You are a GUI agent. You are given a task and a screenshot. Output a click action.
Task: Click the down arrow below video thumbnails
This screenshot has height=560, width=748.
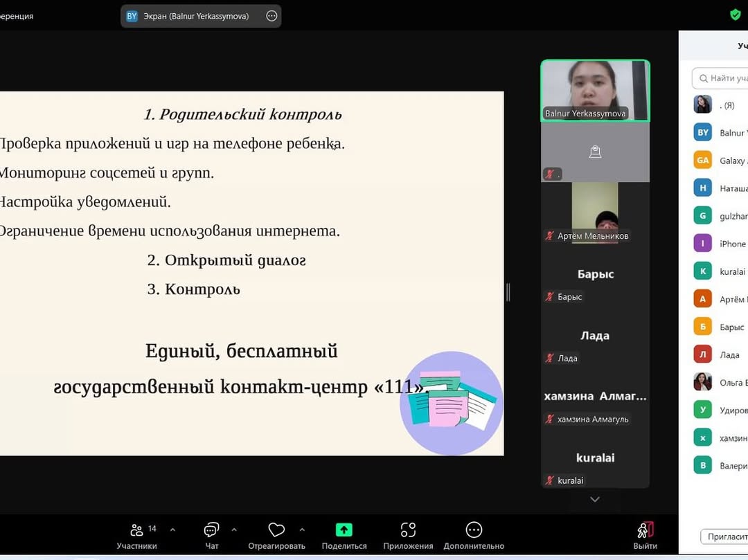pos(595,499)
